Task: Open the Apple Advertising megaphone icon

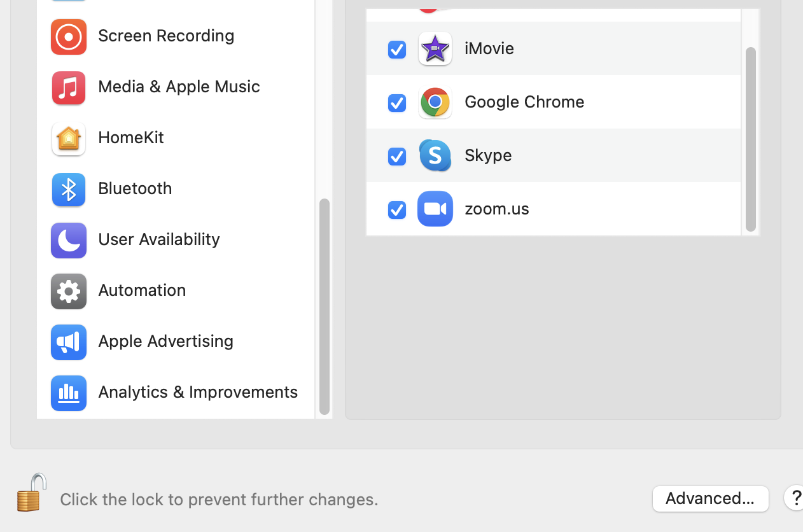Action: 69,342
